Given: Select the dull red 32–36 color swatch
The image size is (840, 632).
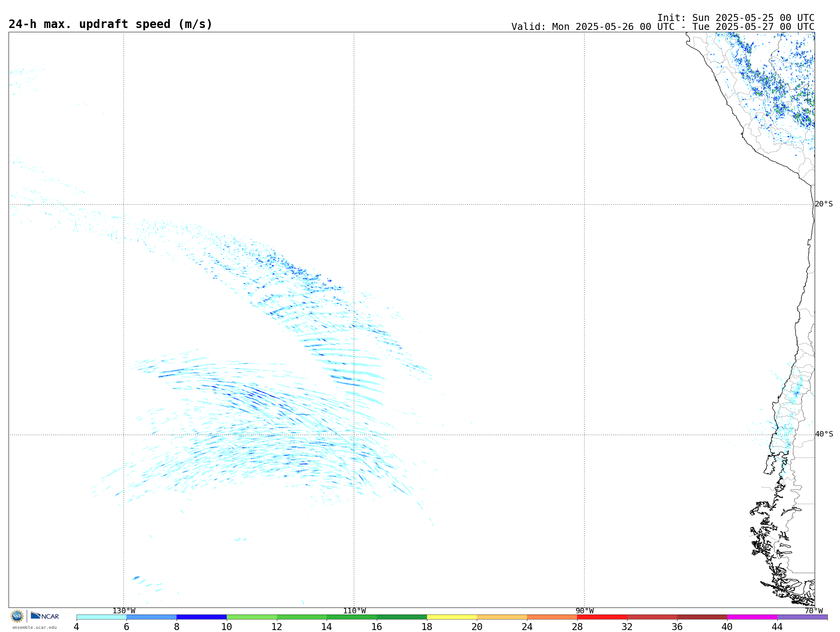Looking at the screenshot, I should pyautogui.click(x=652, y=617).
